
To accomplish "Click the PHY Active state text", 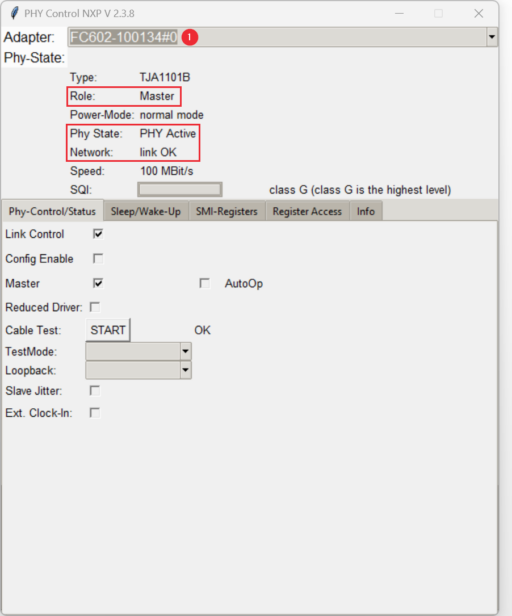I will click(x=168, y=134).
